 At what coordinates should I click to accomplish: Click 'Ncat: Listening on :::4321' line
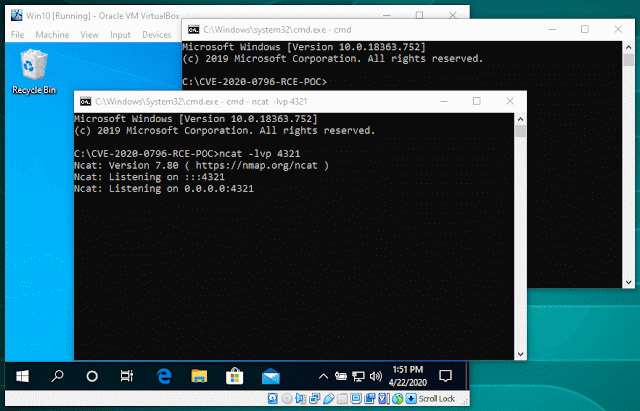(149, 177)
